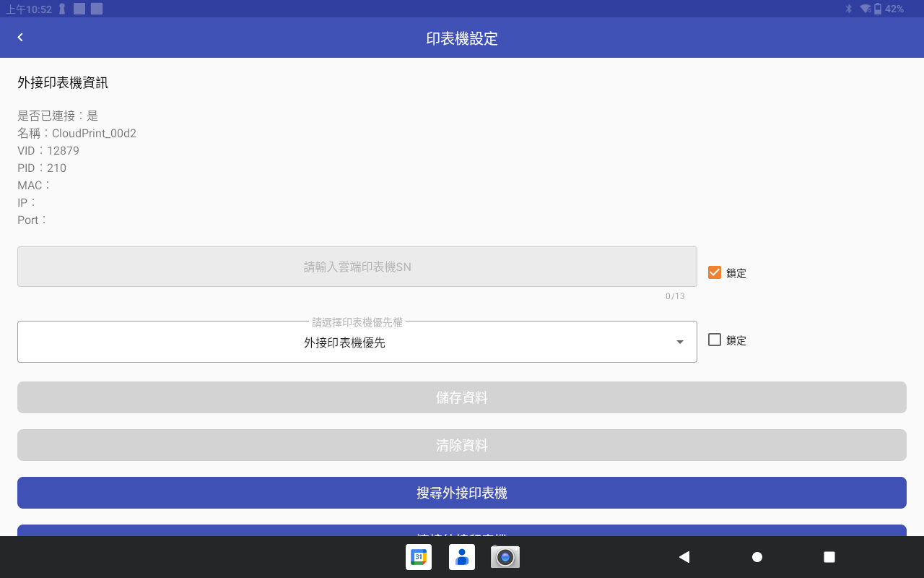The width and height of the screenshot is (924, 578).
Task: Select the PID：210 line
Action: [x=42, y=168]
